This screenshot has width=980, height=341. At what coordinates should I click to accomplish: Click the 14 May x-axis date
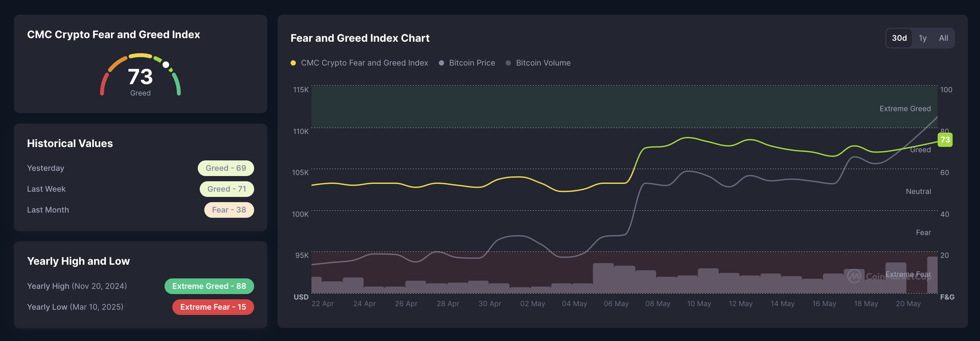click(782, 304)
